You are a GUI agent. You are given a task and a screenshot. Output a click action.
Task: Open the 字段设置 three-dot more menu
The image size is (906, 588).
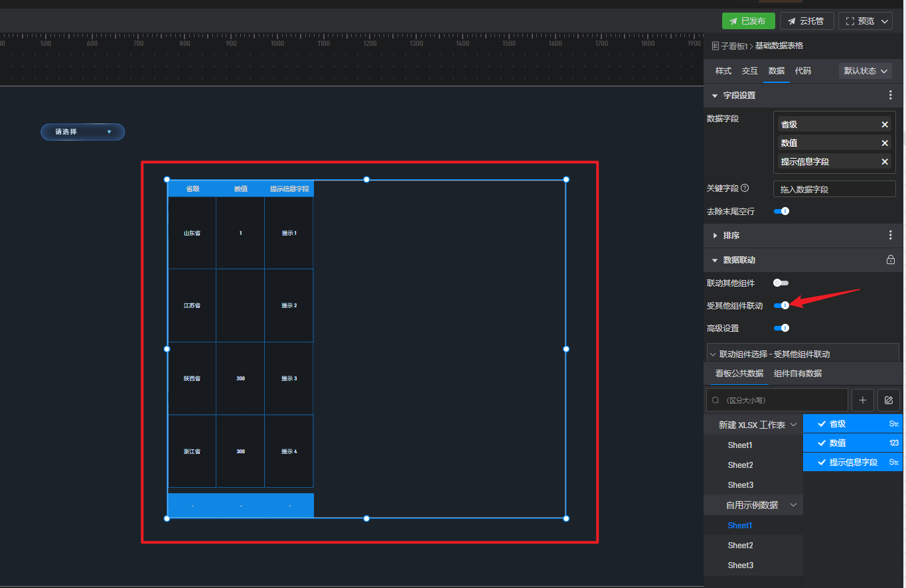coord(891,96)
